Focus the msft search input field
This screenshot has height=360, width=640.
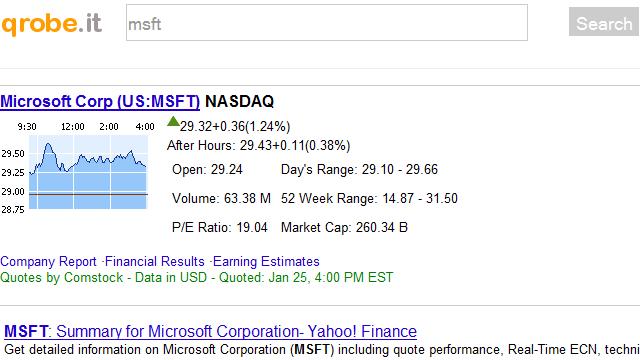pos(327,23)
